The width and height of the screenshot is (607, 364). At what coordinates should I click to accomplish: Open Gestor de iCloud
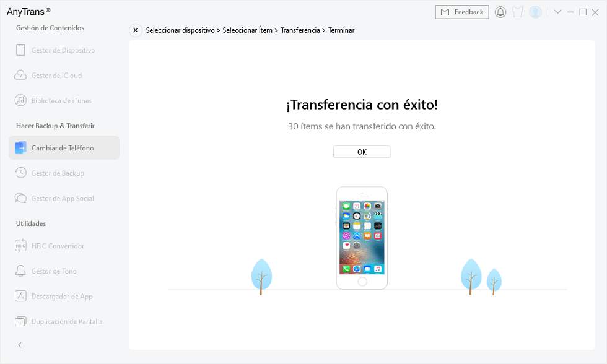coord(64,75)
